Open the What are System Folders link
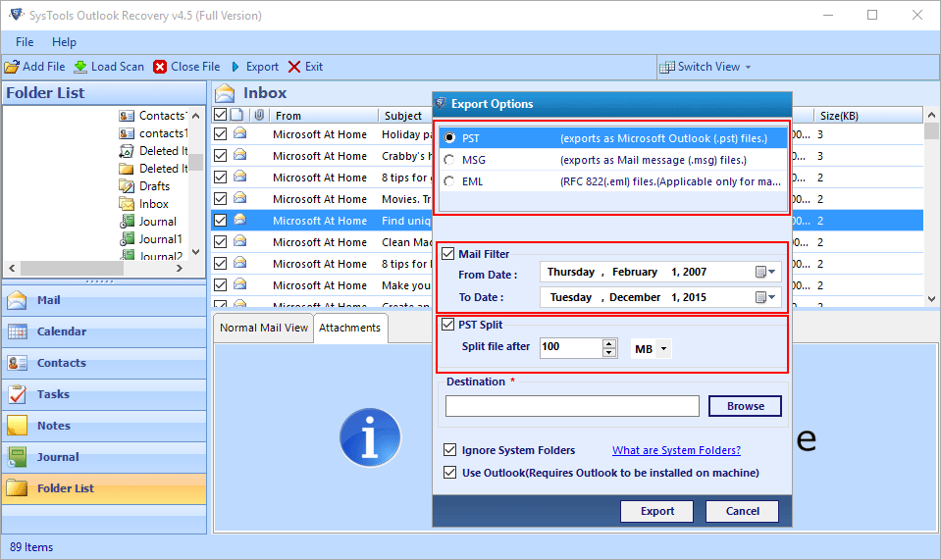The width and height of the screenshot is (941, 560). point(676,450)
